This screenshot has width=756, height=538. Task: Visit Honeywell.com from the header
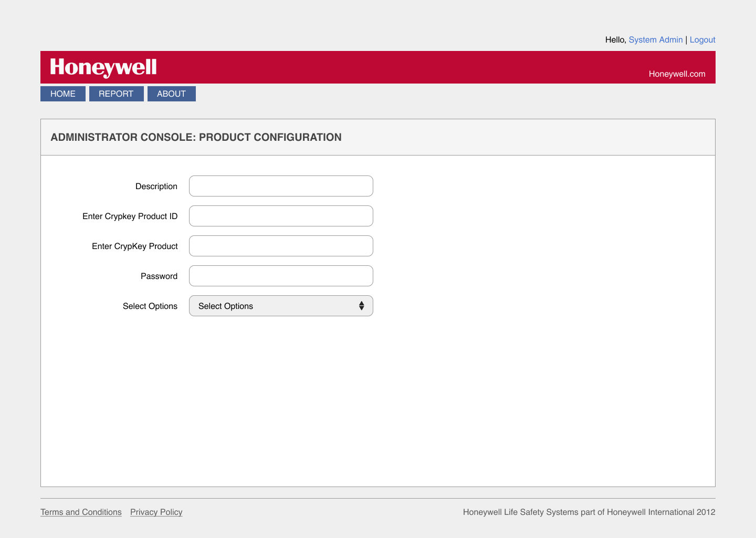677,74
